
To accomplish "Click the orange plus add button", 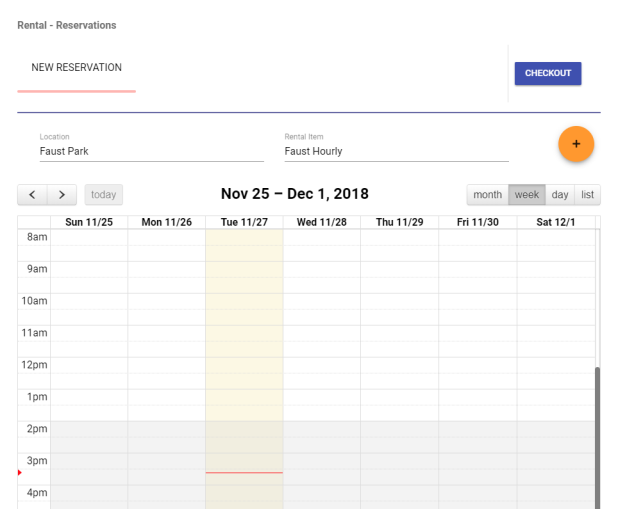I will [x=576, y=144].
